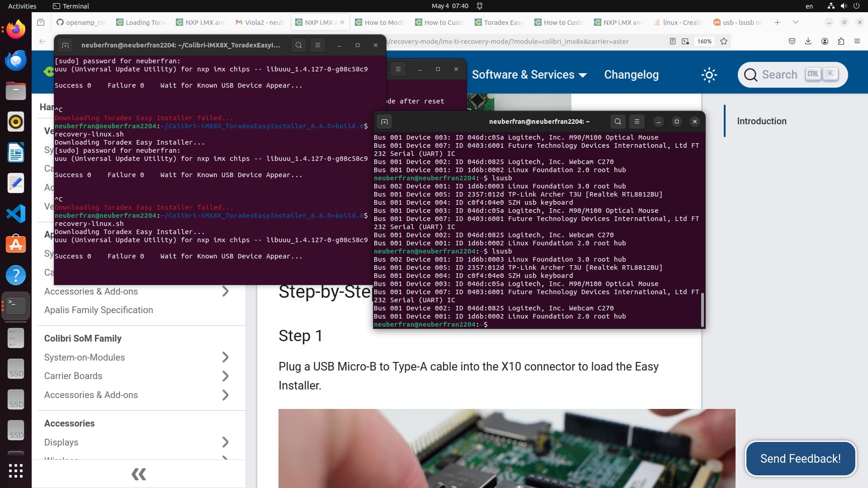The height and width of the screenshot is (488, 868).
Task: Jump to Introduction in page outline
Action: tap(761, 121)
